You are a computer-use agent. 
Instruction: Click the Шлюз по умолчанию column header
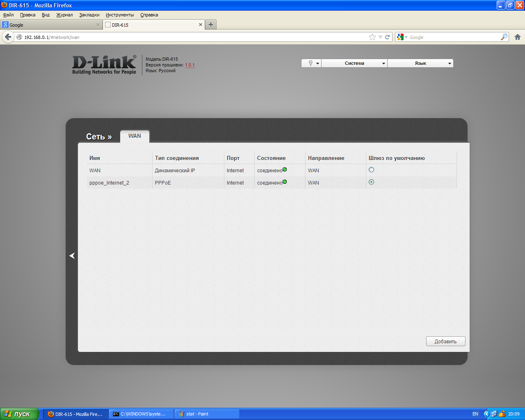397,158
